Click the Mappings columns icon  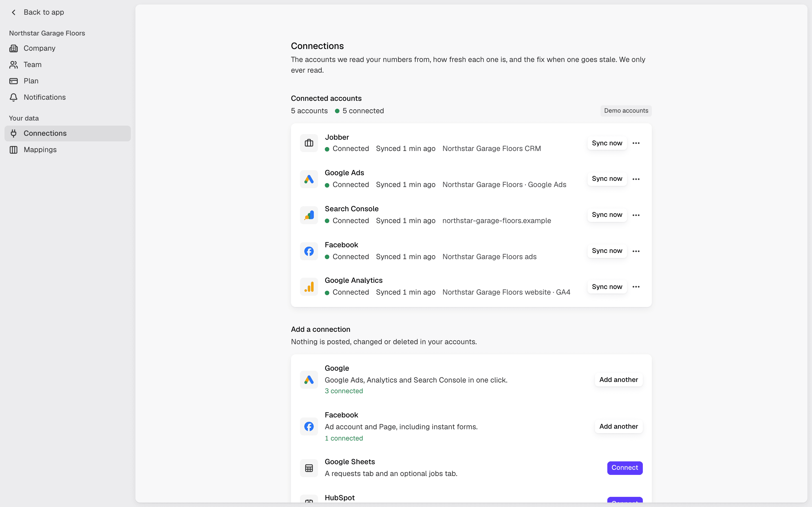click(14, 150)
